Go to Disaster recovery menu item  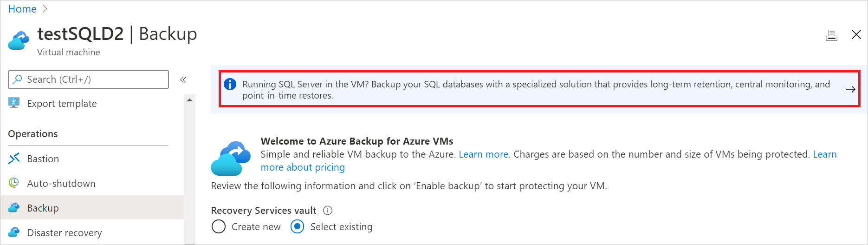pyautogui.click(x=65, y=232)
